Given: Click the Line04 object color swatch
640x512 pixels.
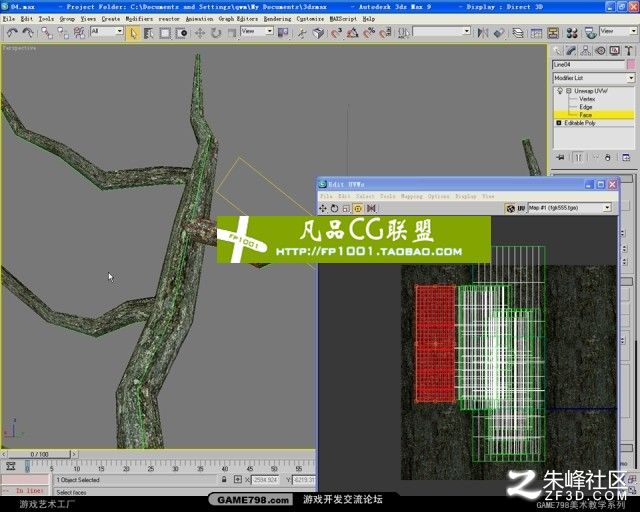Looking at the screenshot, I should 631,65.
